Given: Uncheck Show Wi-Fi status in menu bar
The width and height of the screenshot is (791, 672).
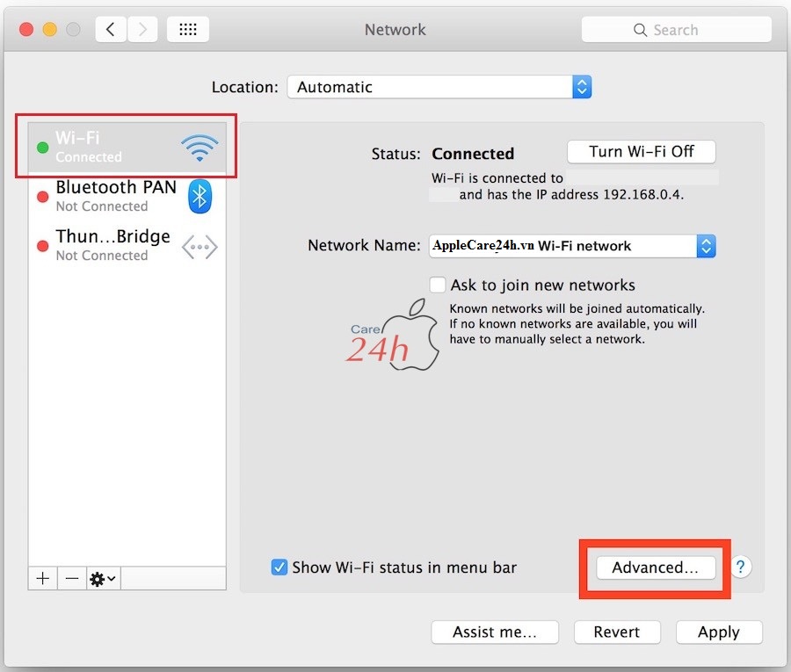Looking at the screenshot, I should click(x=279, y=567).
